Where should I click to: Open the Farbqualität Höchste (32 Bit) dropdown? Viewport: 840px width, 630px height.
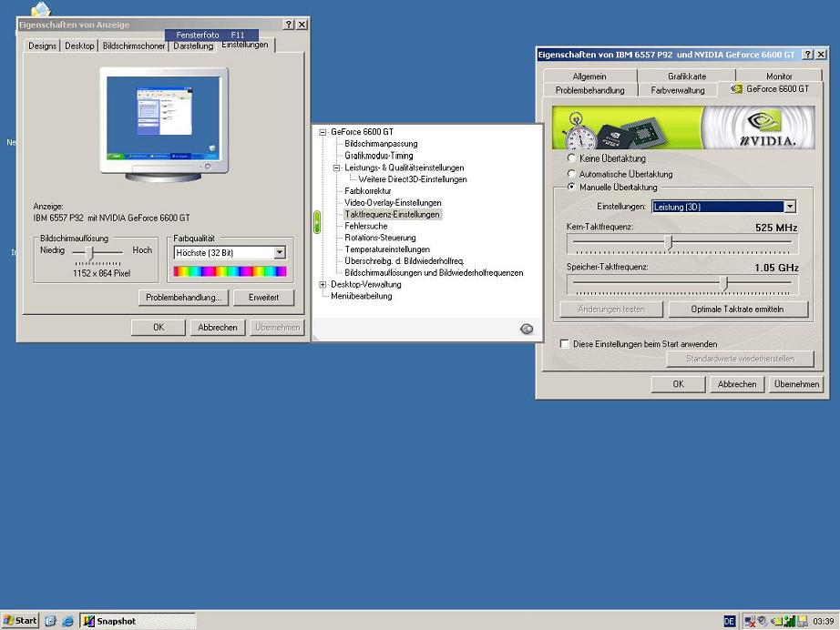click(x=280, y=253)
